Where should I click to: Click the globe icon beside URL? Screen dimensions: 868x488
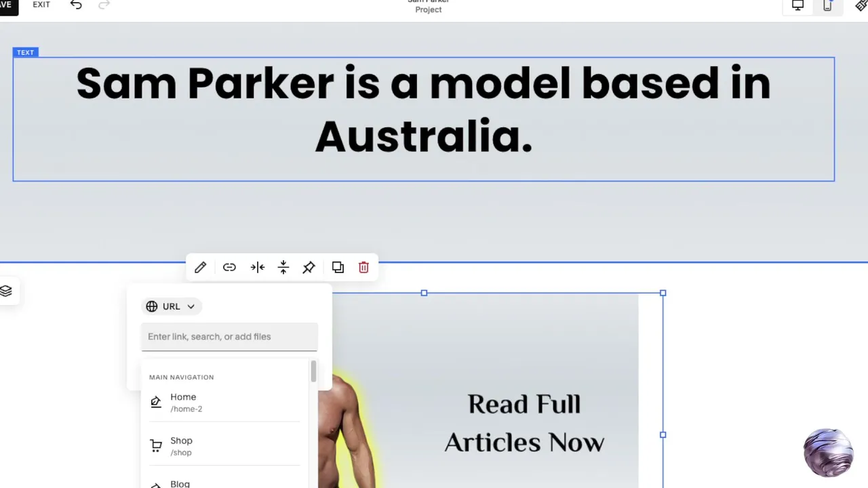point(152,306)
